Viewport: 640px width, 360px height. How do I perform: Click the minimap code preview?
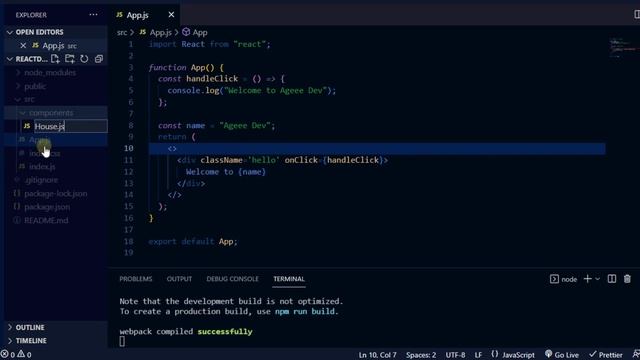click(x=622, y=48)
